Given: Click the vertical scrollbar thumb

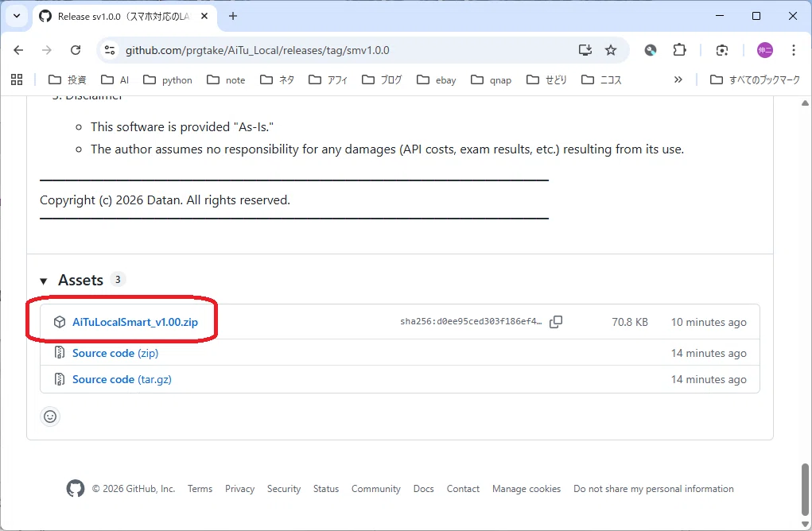Looking at the screenshot, I should 805,489.
